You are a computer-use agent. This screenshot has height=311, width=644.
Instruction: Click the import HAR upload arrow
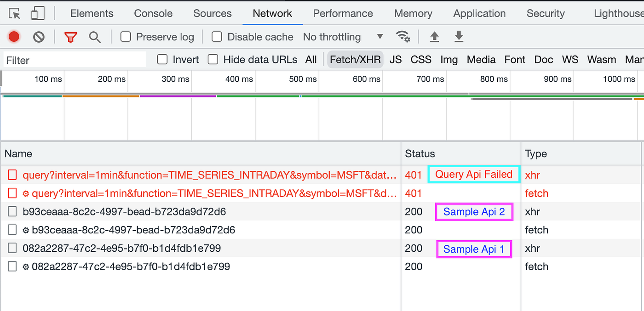point(434,37)
